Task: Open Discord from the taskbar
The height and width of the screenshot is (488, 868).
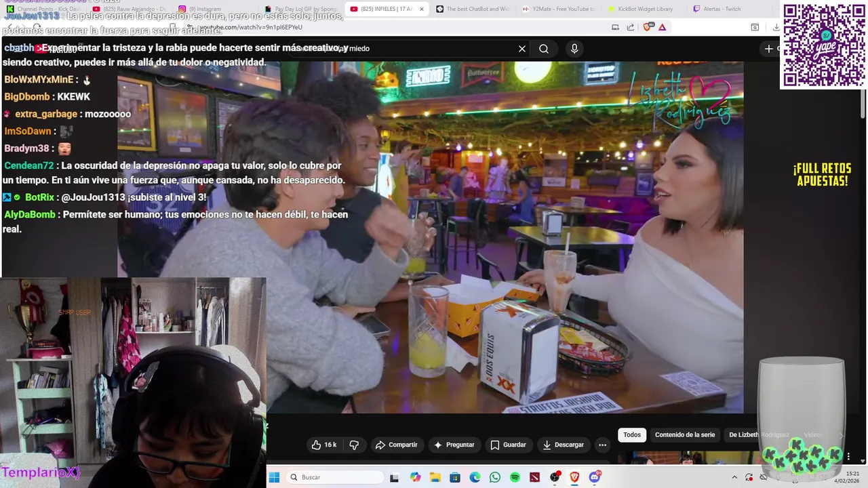Action: [595, 477]
